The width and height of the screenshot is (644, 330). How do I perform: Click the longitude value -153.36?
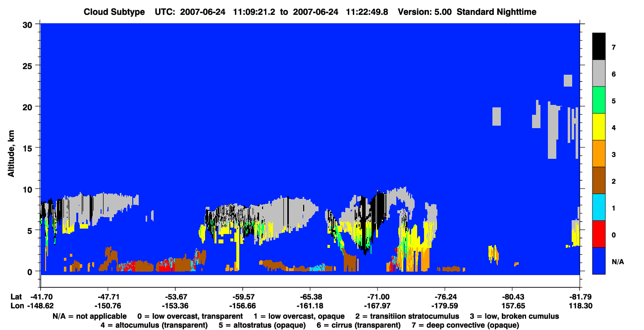click(175, 306)
